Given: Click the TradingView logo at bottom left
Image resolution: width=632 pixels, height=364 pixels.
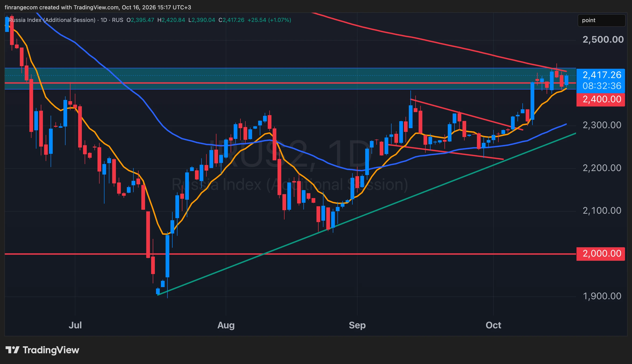Looking at the screenshot, I should click(42, 350).
